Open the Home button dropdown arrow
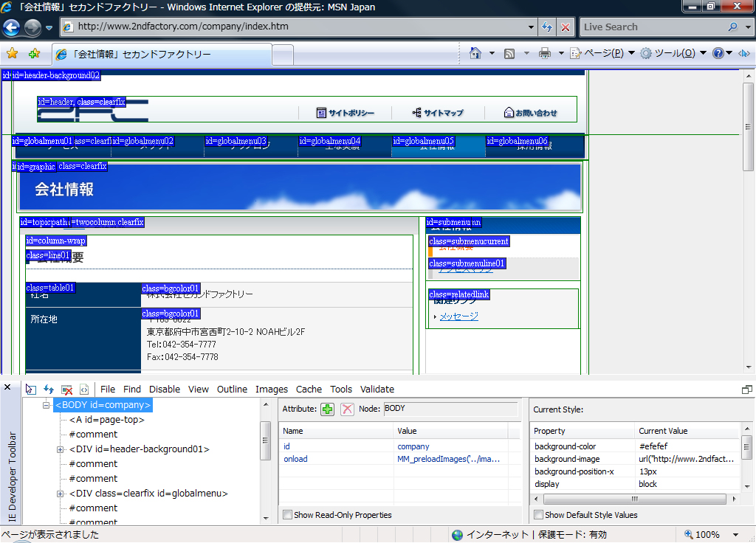756x543 pixels. tap(492, 53)
